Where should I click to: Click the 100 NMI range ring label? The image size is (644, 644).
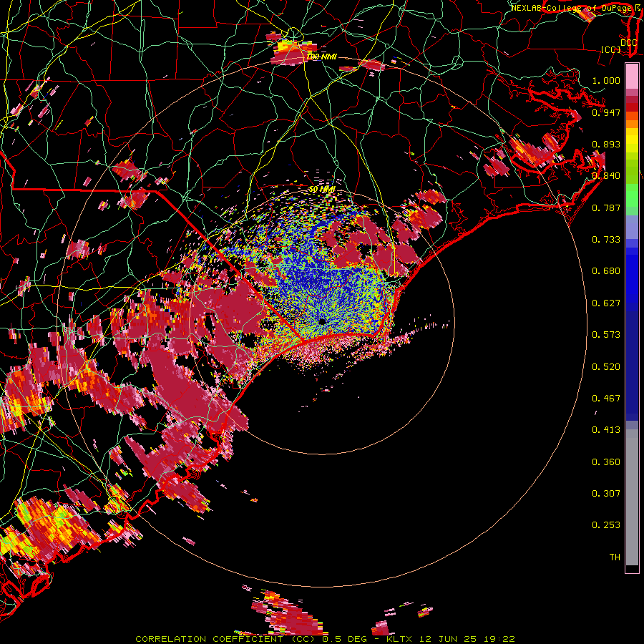point(321,57)
